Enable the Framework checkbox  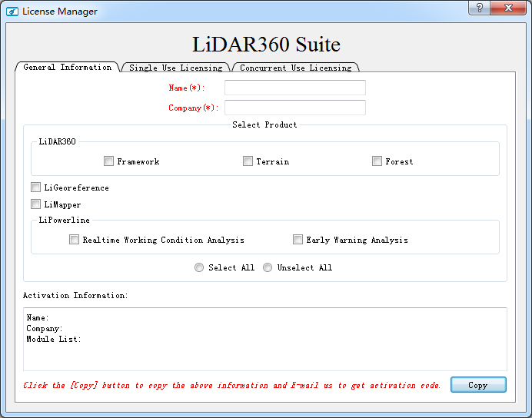tap(109, 161)
